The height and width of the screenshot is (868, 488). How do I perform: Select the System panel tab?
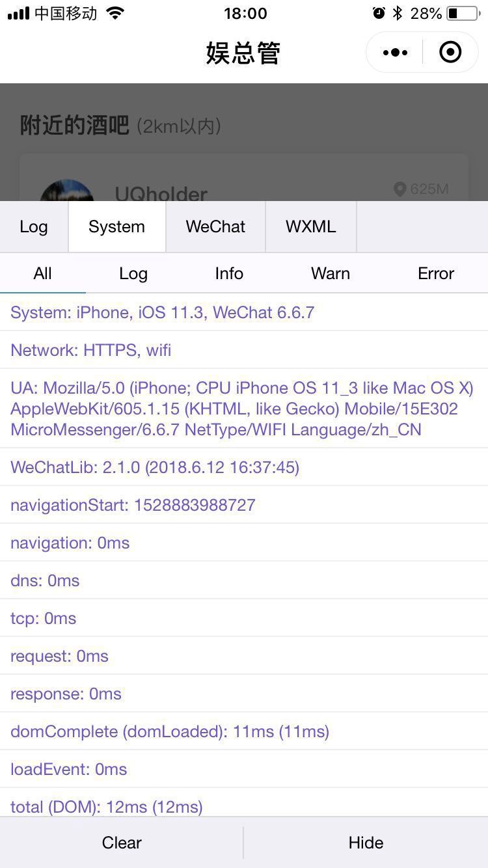pyautogui.click(x=117, y=226)
